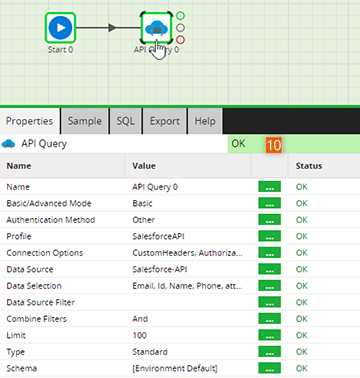Click the 'CustomHeaders, Authoriza...' value
This screenshot has width=360, height=378.
(187, 253)
